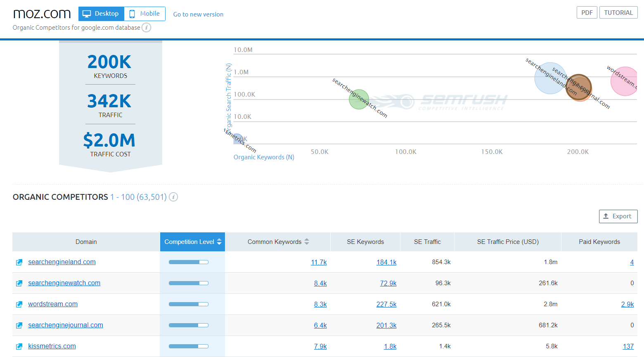Click external link icon beside searchenginewatch.com
This screenshot has width=644, height=357.
19,284
